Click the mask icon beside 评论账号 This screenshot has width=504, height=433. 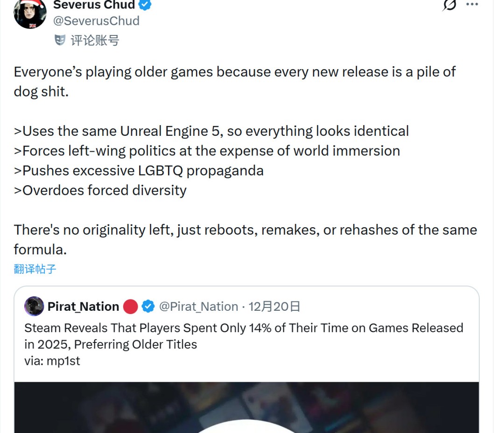coord(60,40)
